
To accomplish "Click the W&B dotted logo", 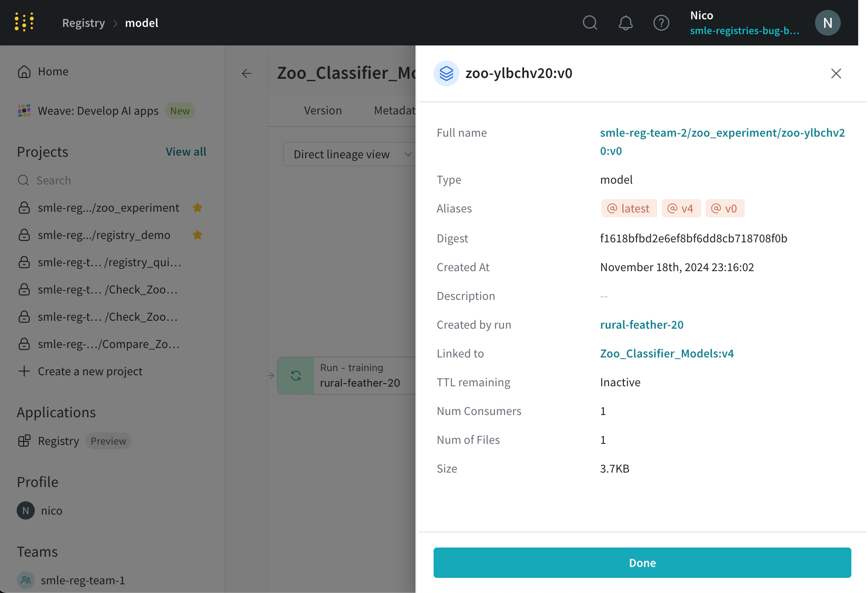I will 24,22.
